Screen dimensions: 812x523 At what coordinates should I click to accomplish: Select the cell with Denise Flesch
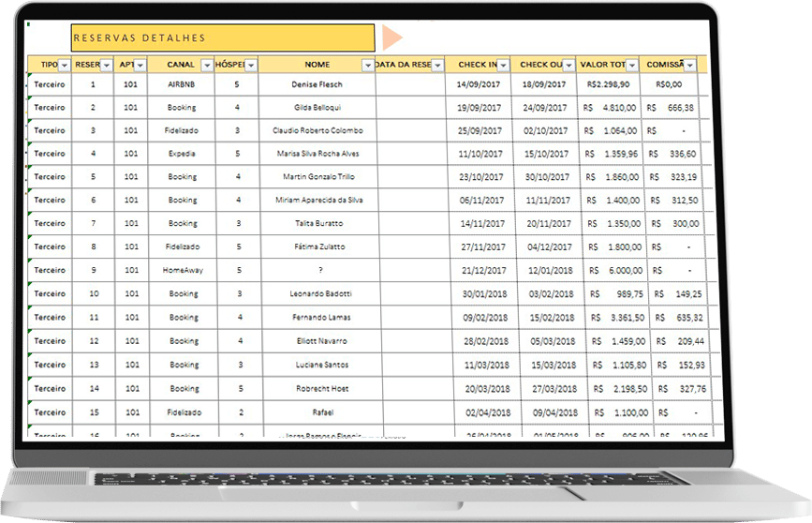pyautogui.click(x=317, y=84)
